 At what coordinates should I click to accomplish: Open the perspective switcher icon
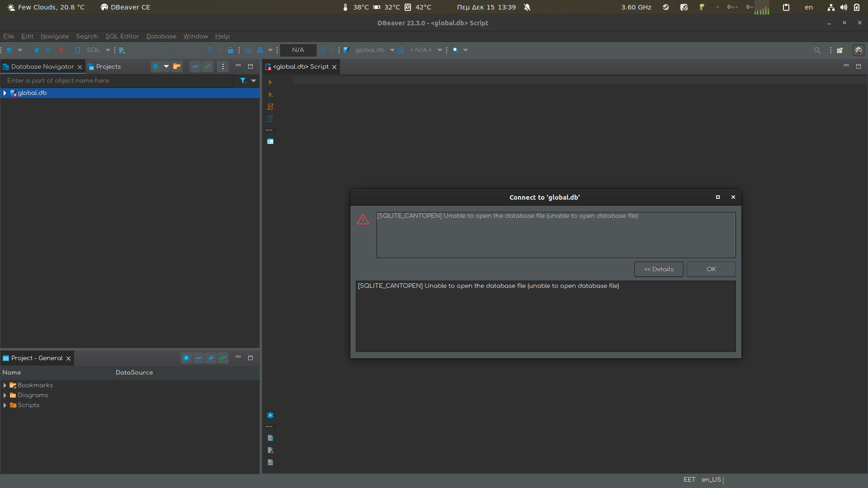point(840,50)
